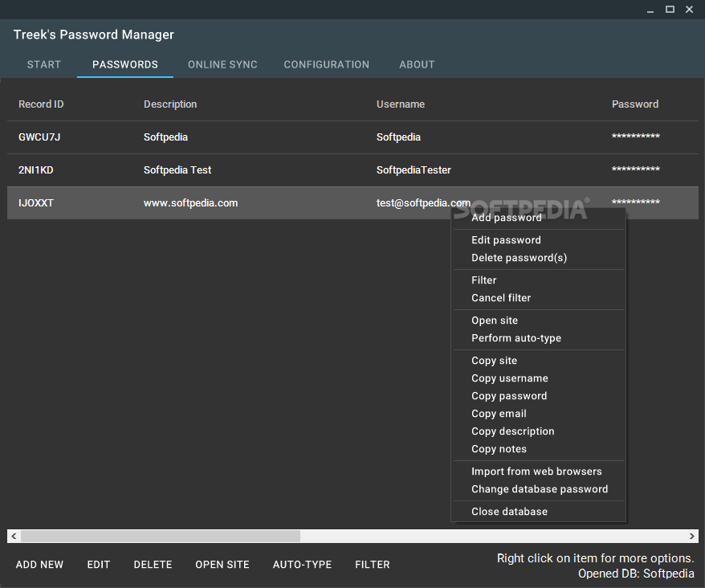Choose Import from web browsers
Screen dimensions: 705x588
point(538,472)
